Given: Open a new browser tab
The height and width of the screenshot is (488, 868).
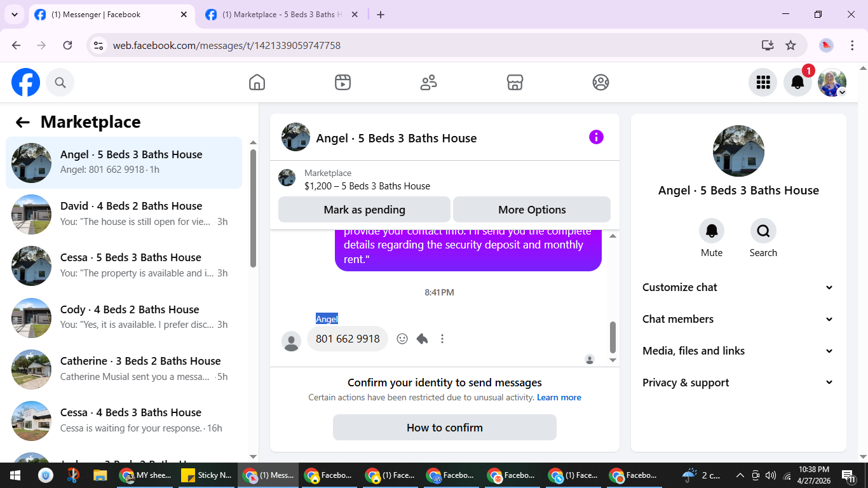Looking at the screenshot, I should click(x=381, y=15).
